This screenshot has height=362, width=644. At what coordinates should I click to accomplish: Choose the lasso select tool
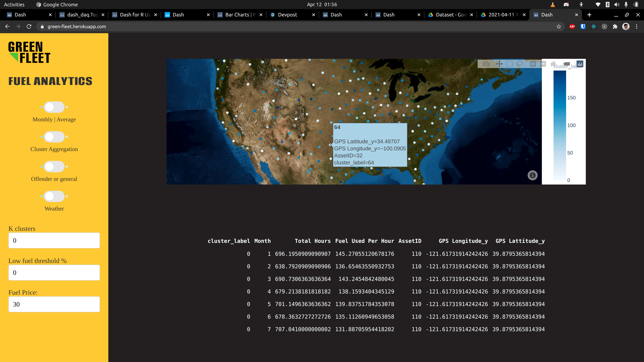520,64
